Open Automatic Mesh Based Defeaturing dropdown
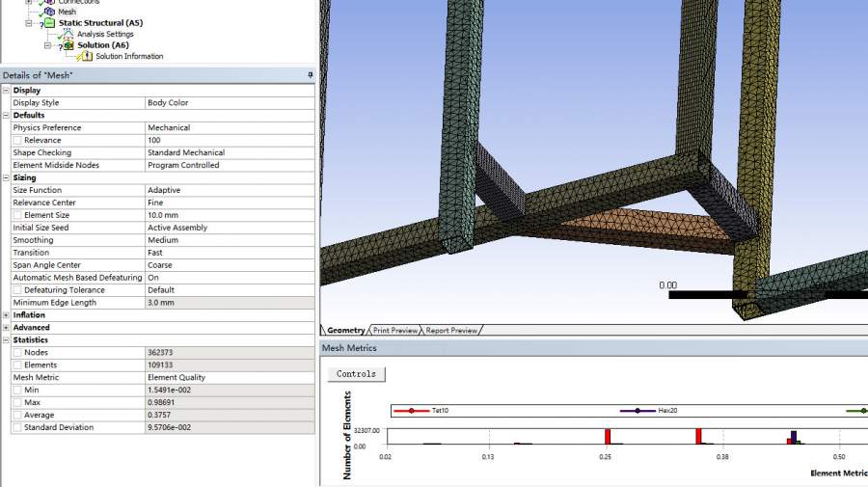The width and height of the screenshot is (868, 487). [230, 278]
